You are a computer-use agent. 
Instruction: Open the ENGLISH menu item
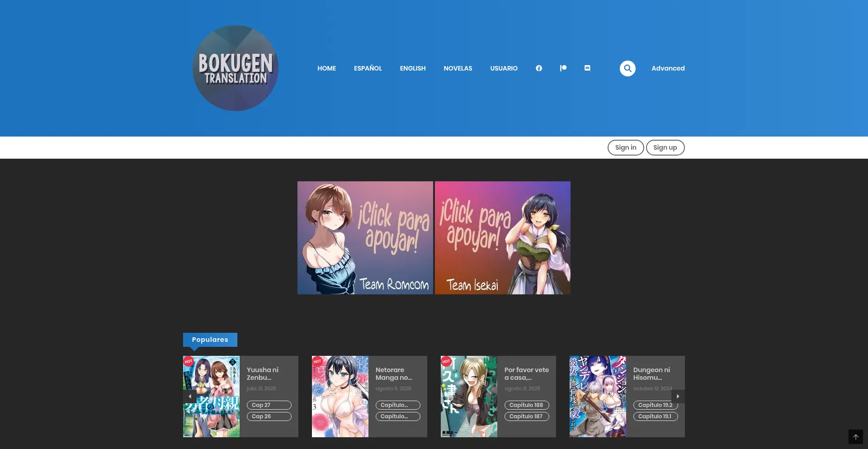(413, 68)
